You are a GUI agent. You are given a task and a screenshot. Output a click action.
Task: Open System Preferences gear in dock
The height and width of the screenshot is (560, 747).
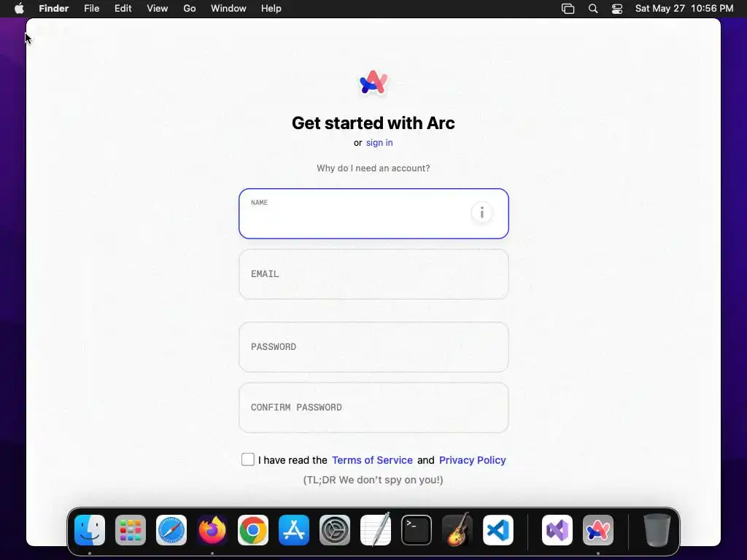pyautogui.click(x=334, y=530)
